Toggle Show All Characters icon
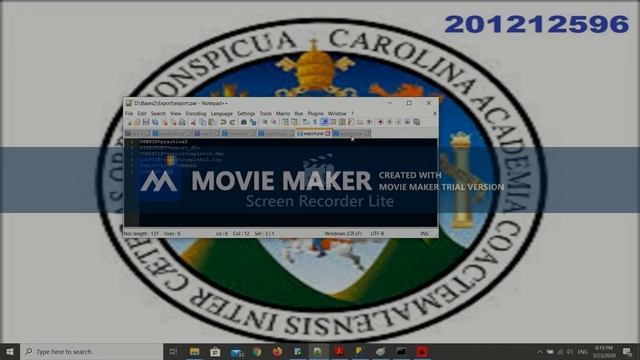640x360 pixels. [x=315, y=122]
